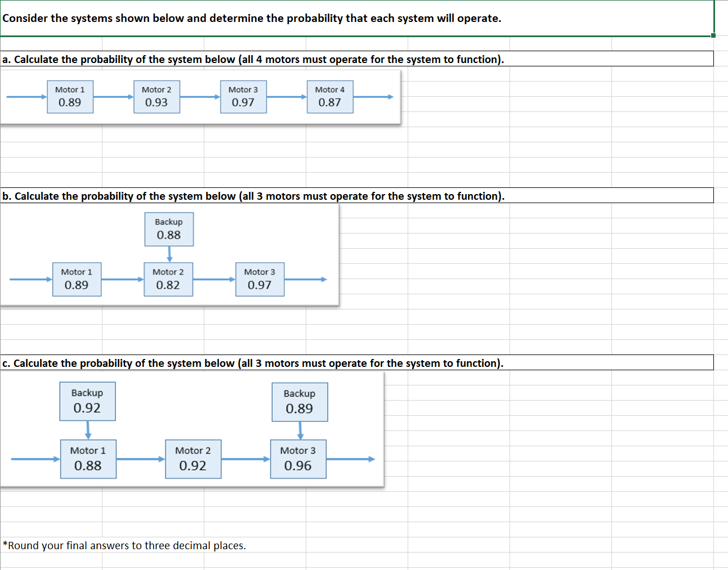Select the Motor 2 box showing 0.82
This screenshot has width=728, height=570.
[169, 279]
